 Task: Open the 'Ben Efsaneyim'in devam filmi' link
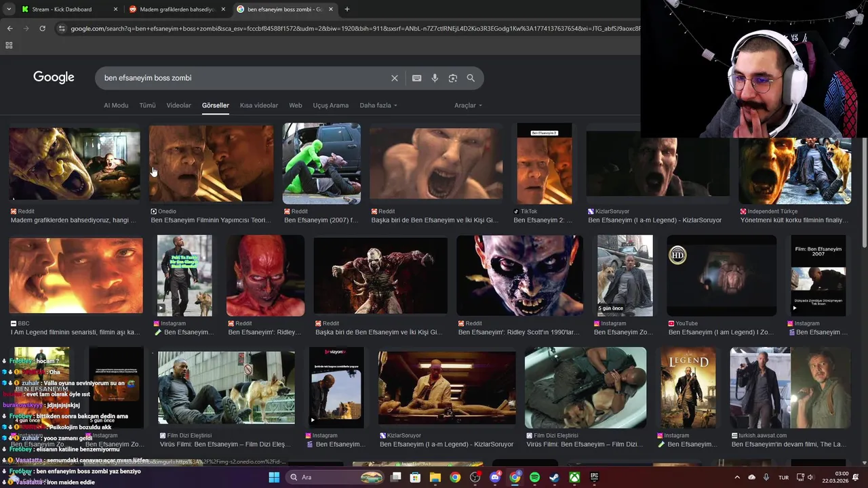point(789,445)
